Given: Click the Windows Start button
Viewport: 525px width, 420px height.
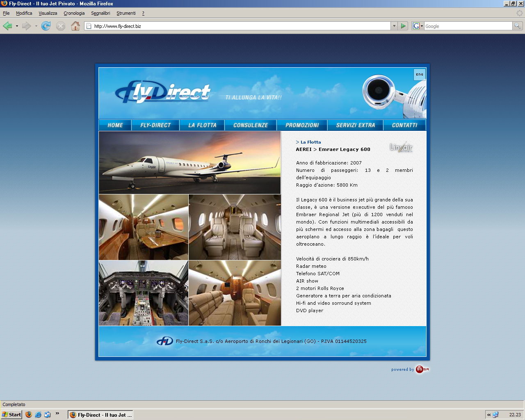Looking at the screenshot, I should 11,415.
